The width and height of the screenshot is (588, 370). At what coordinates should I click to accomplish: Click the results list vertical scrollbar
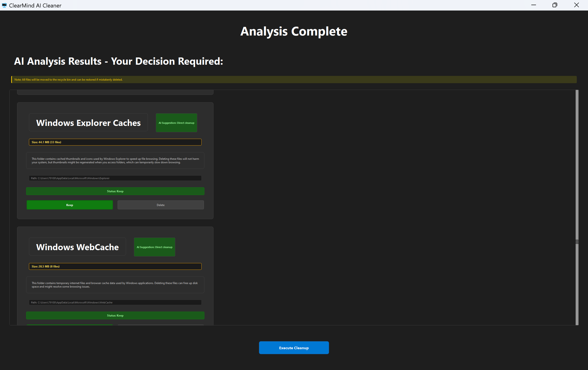(577, 171)
